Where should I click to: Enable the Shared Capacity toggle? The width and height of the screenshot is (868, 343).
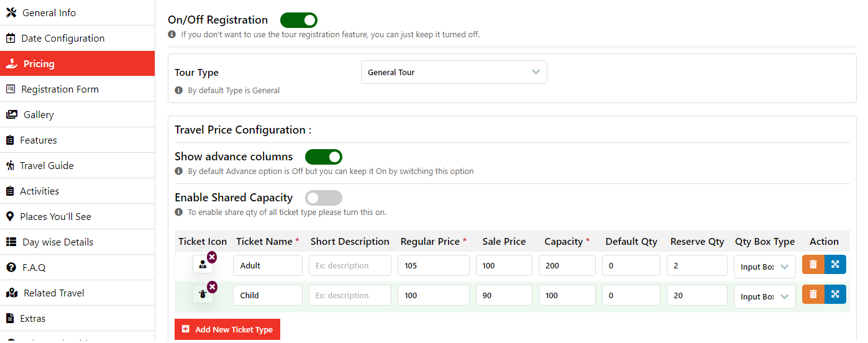(x=323, y=198)
